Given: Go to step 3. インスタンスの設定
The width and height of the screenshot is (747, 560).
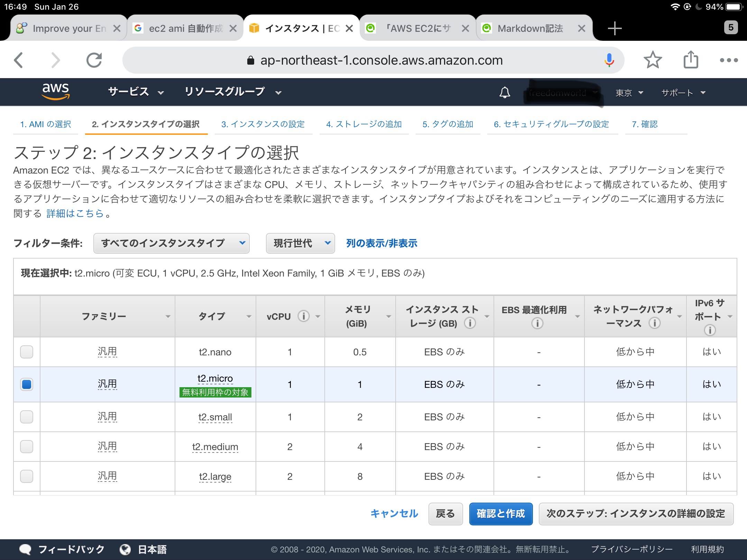Looking at the screenshot, I should [263, 124].
